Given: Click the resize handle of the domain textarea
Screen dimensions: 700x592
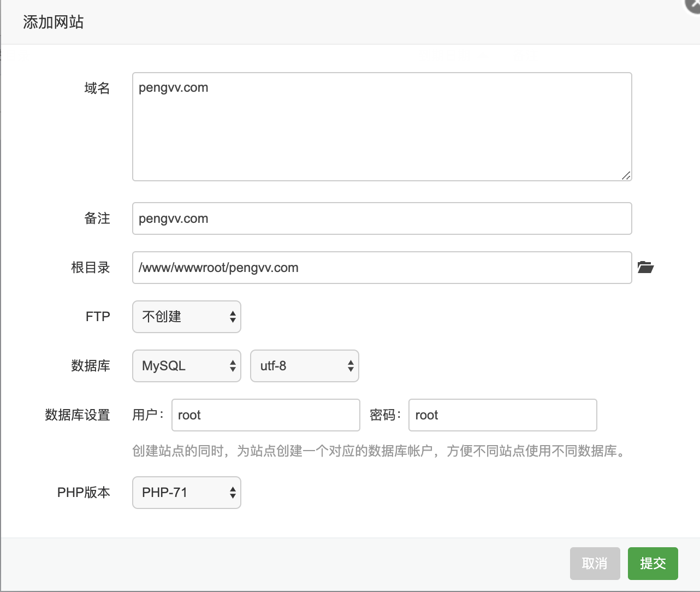Looking at the screenshot, I should coord(627,176).
